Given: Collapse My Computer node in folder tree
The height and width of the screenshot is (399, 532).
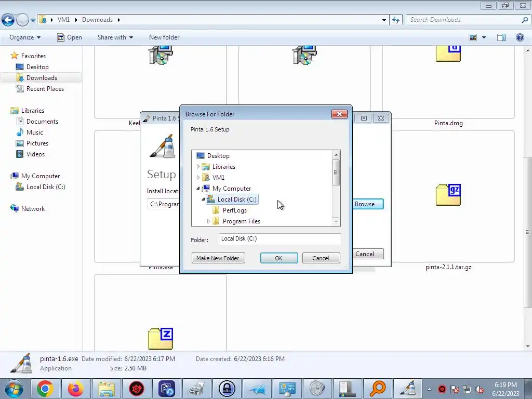Looking at the screenshot, I should (198, 188).
